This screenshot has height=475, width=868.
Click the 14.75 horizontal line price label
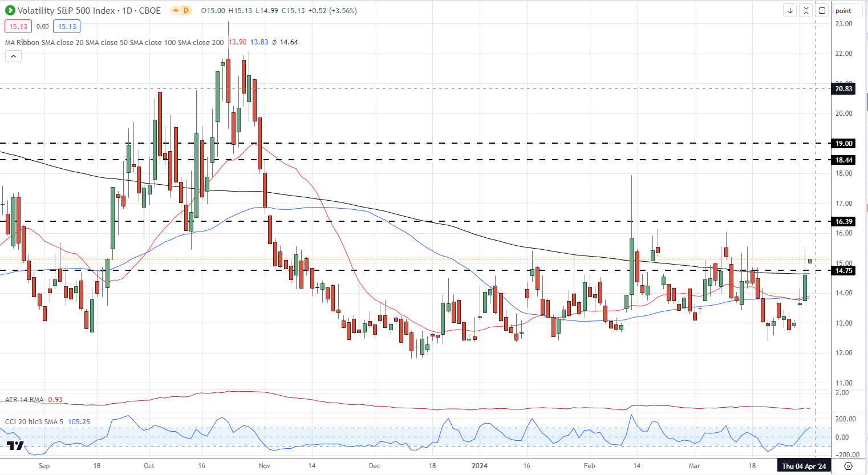[x=843, y=271]
